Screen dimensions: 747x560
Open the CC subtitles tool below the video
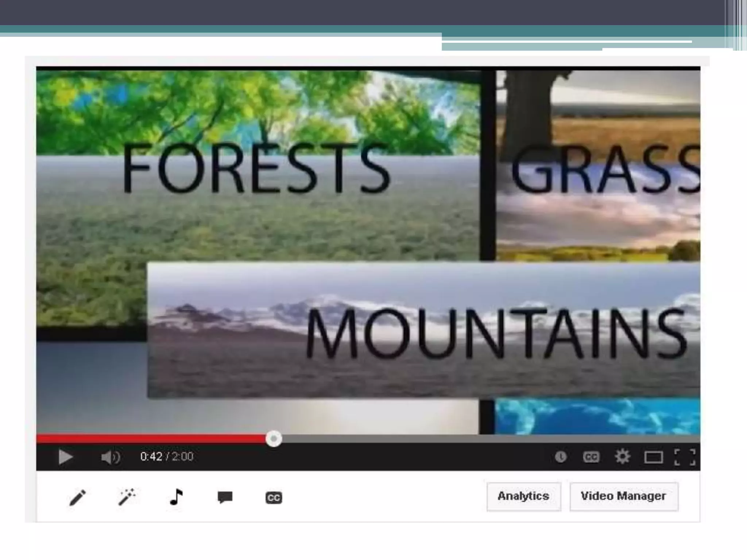click(x=274, y=498)
